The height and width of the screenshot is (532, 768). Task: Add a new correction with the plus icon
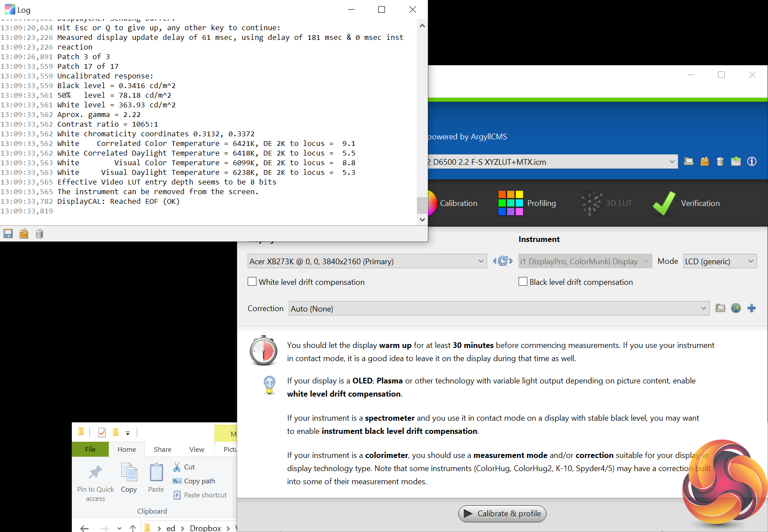click(752, 308)
